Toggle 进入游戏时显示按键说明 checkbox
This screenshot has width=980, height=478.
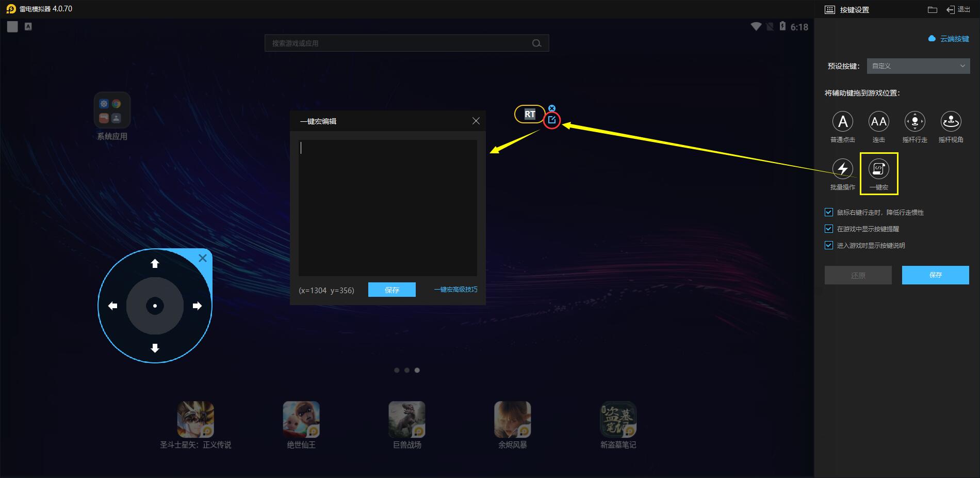pos(829,245)
